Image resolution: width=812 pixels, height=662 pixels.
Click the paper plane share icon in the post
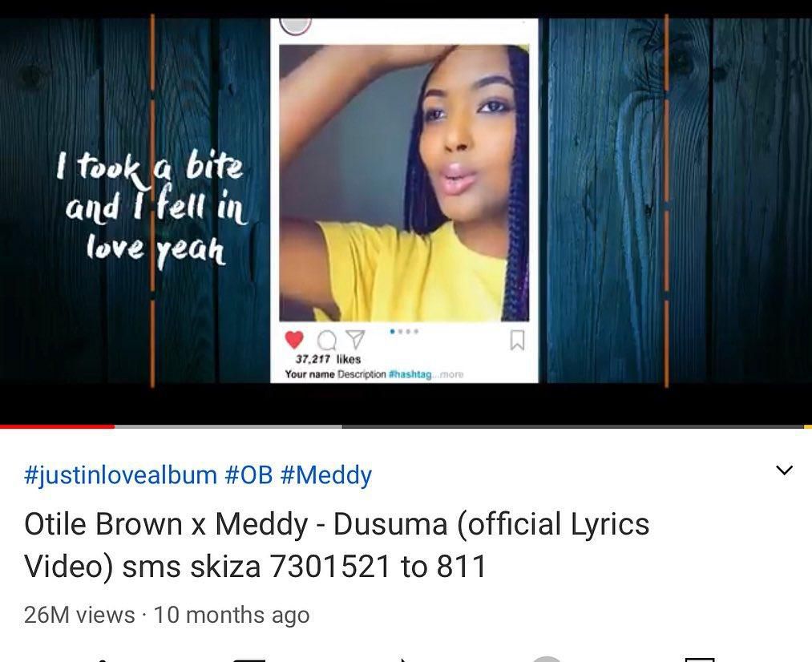pyautogui.click(x=355, y=339)
